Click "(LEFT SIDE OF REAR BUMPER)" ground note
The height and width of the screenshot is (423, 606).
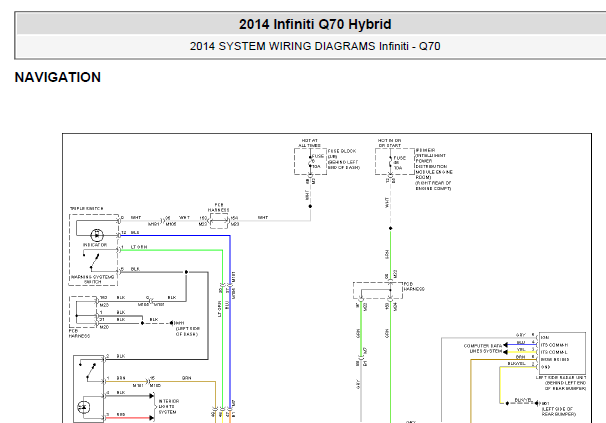coord(558,411)
